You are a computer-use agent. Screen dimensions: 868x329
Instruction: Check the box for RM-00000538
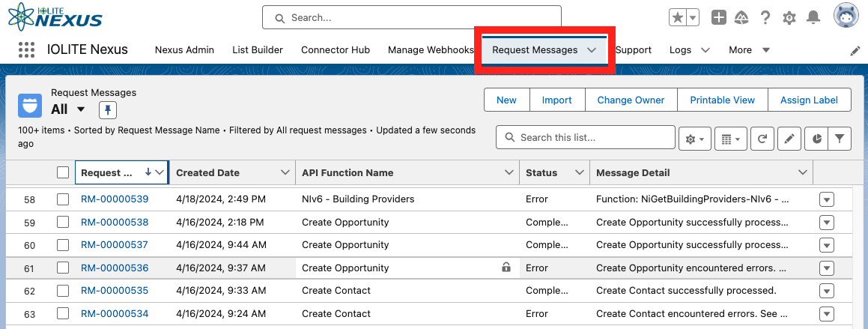pos(63,222)
